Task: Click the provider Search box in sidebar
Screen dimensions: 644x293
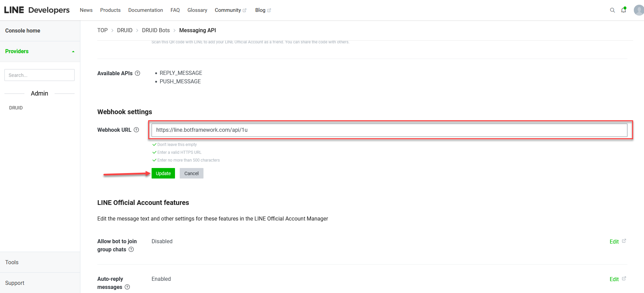Action: (39, 75)
